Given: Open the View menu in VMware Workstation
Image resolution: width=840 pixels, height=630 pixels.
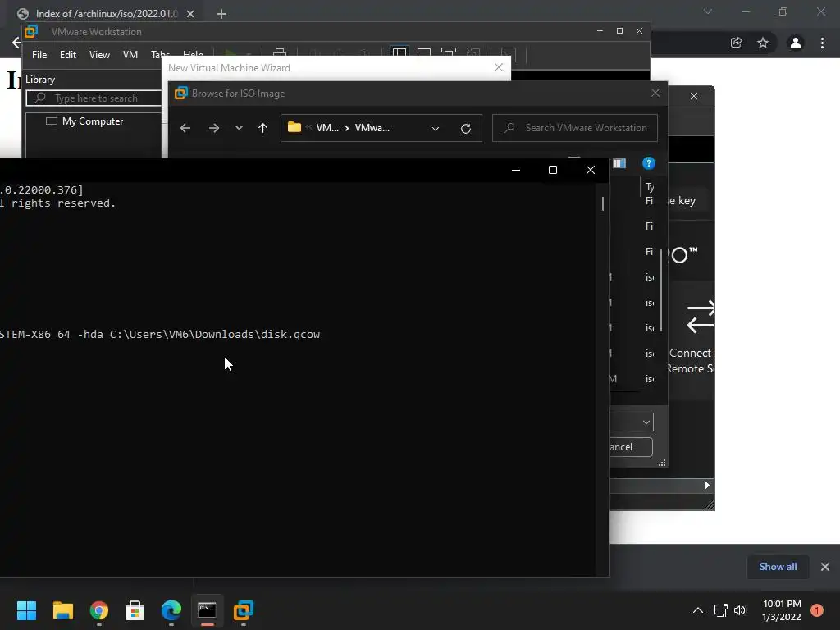Looking at the screenshot, I should pyautogui.click(x=99, y=55).
